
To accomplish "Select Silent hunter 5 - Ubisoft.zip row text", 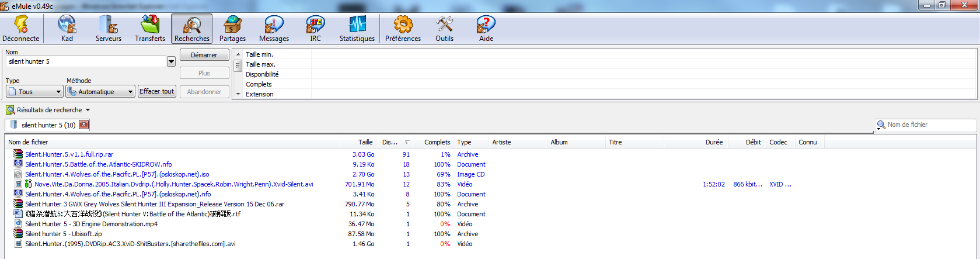I will 64,234.
